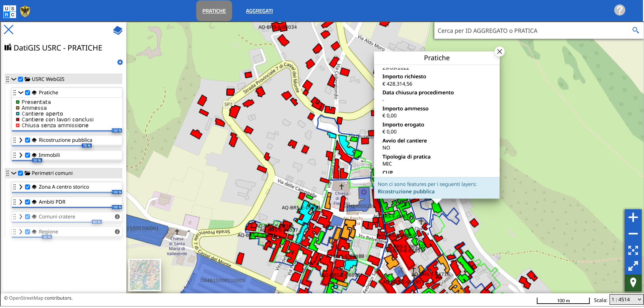Click the 'Chiusa senza ammissione' legend entry
The height and width of the screenshot is (308, 644).
tap(55, 125)
